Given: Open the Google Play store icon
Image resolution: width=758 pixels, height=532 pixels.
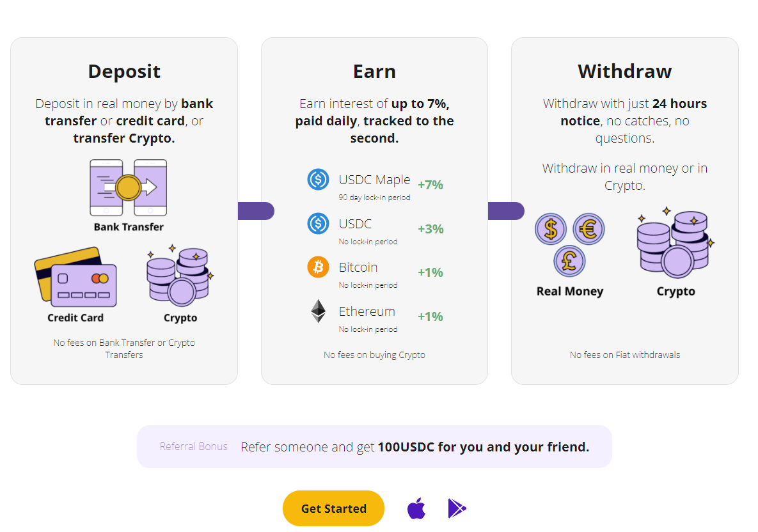Looking at the screenshot, I should point(457,508).
